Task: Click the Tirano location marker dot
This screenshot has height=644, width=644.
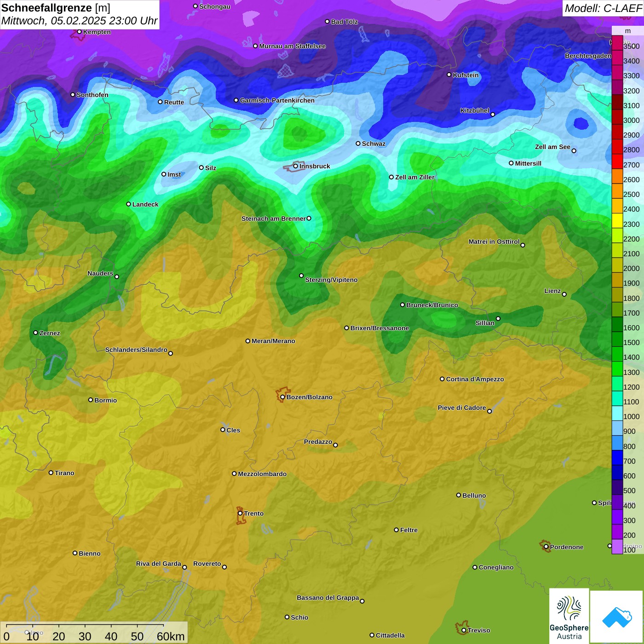Action: 51,472
